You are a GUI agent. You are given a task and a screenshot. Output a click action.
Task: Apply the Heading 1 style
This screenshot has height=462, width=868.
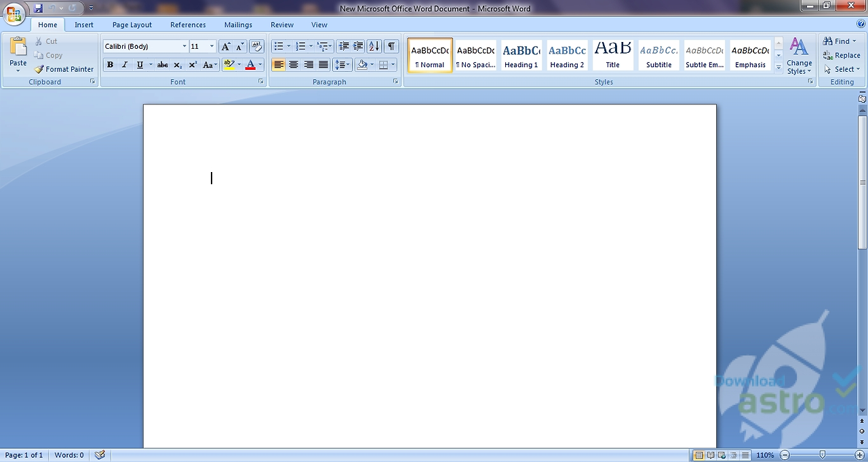521,54
